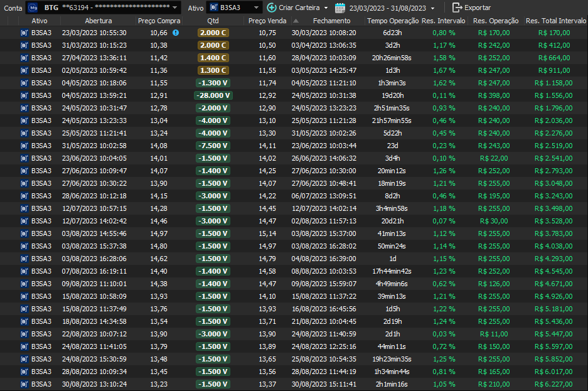This screenshot has height=391, width=588.
Task: Click the Exportar button label
Action: 478,8
